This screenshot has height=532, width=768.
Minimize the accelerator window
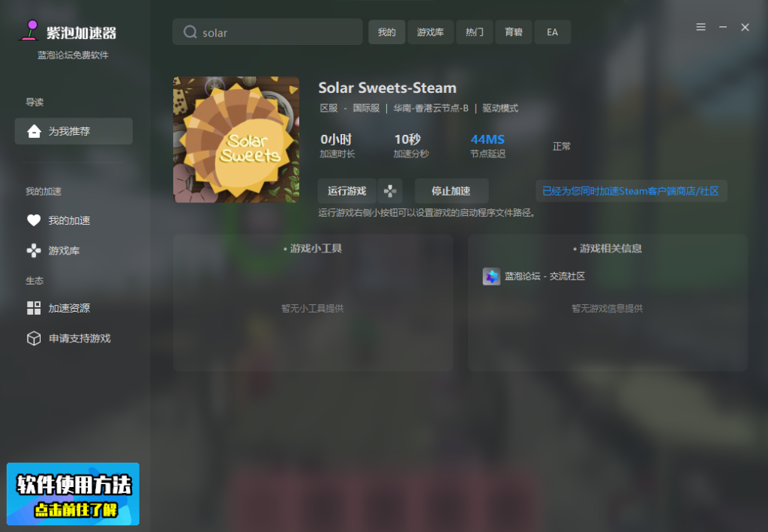coord(723,27)
